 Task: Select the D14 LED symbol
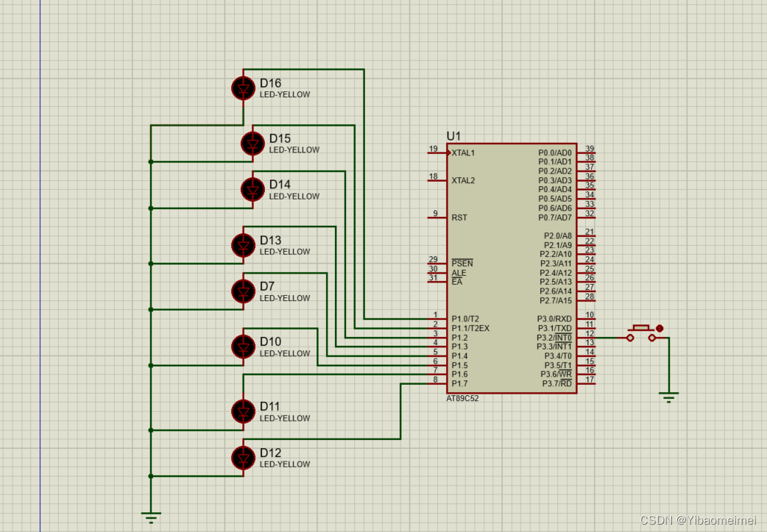point(252,190)
